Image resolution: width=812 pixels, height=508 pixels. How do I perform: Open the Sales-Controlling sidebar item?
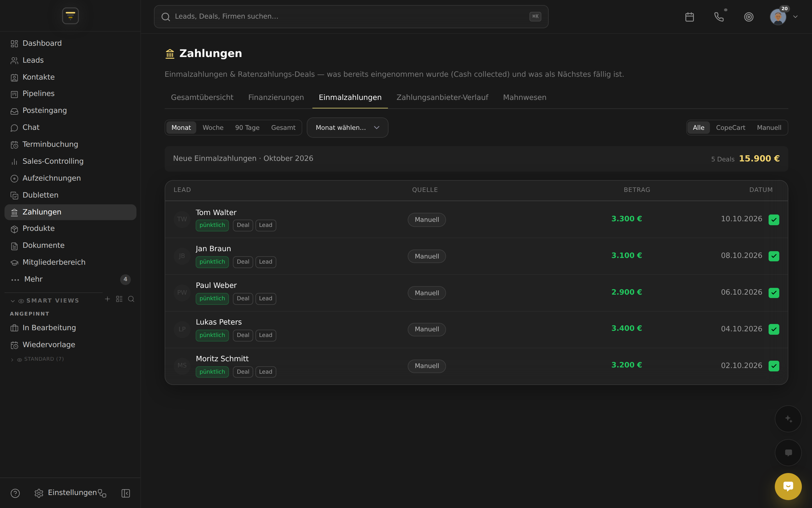pyautogui.click(x=70, y=161)
